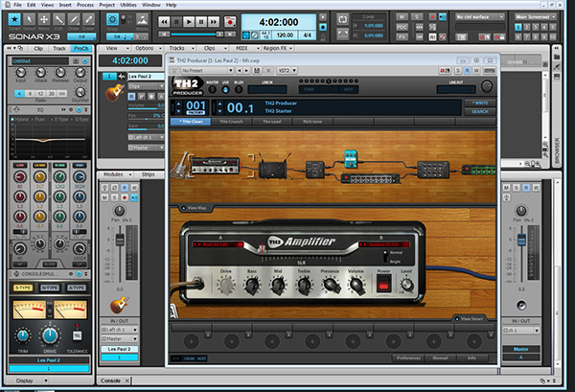Click the PDC override button
The image size is (575, 392).
[402, 27]
